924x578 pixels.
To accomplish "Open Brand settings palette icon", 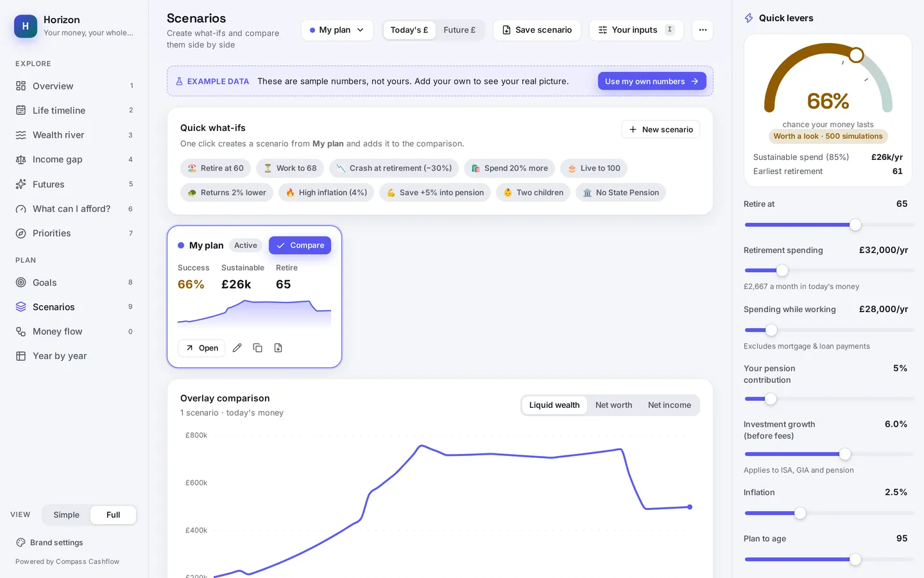I will [x=21, y=542].
